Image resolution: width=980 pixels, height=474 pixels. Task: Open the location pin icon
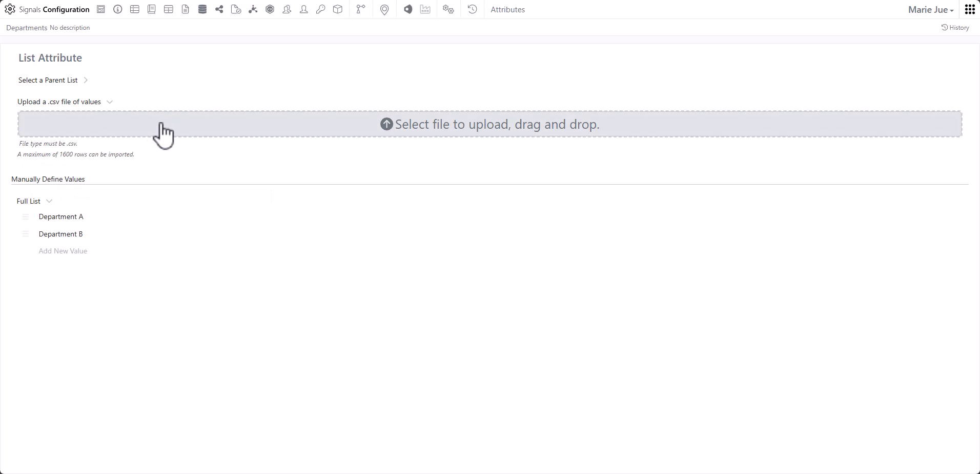coord(385,9)
